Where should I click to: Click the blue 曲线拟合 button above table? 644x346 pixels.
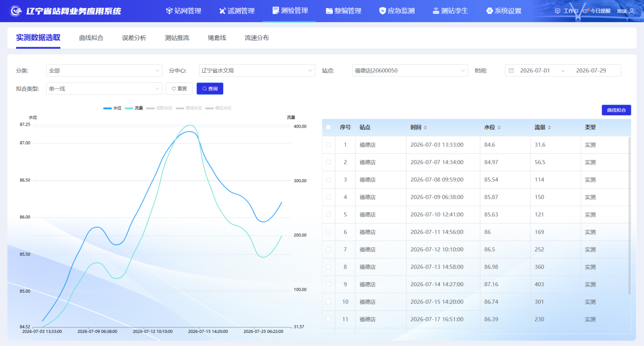pos(616,110)
